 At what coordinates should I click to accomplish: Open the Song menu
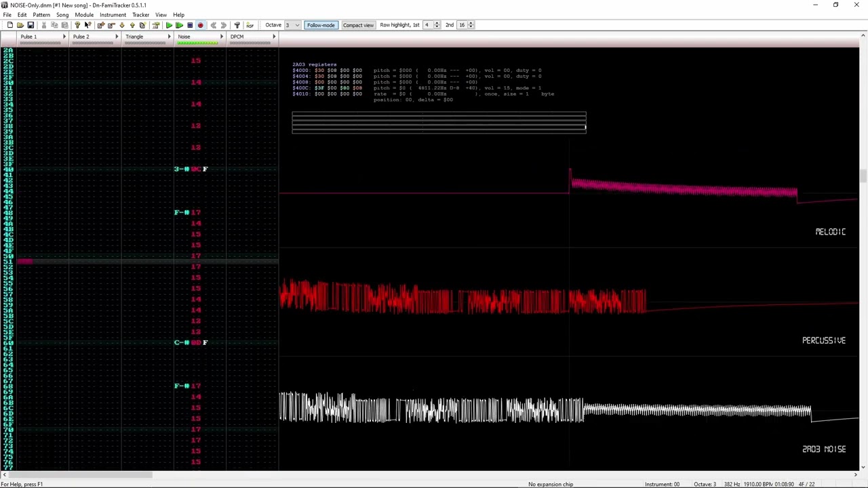[x=62, y=14]
